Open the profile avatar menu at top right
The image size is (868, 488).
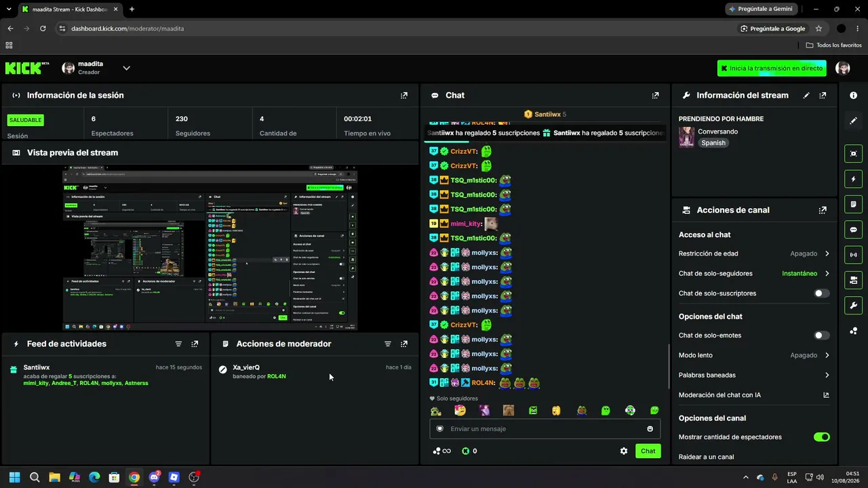[843, 68]
